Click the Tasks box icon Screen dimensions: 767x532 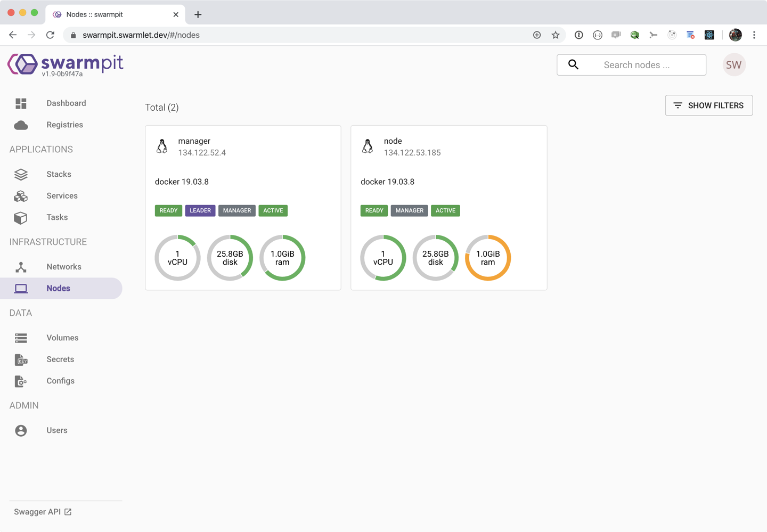[21, 218]
